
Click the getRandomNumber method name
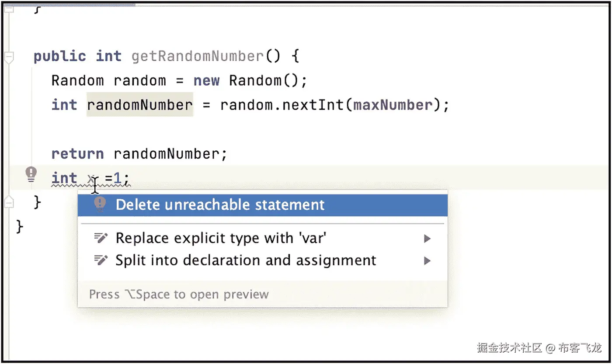click(x=197, y=56)
